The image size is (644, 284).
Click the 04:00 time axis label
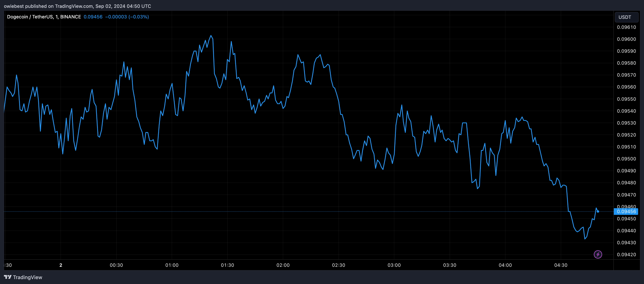pos(505,265)
